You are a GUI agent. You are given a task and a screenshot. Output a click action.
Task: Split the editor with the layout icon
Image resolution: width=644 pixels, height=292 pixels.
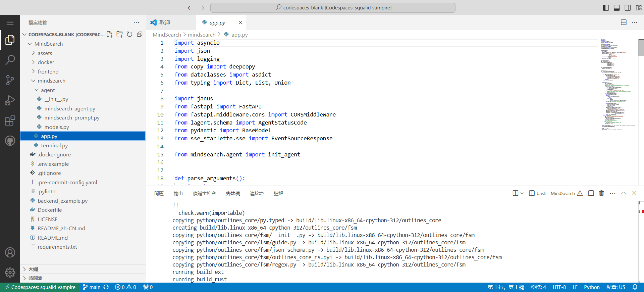624,22
